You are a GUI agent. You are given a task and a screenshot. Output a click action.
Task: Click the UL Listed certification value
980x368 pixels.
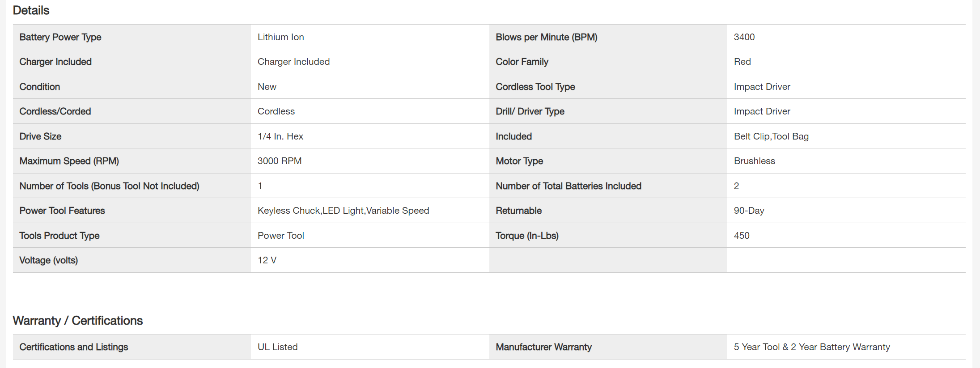tap(277, 347)
